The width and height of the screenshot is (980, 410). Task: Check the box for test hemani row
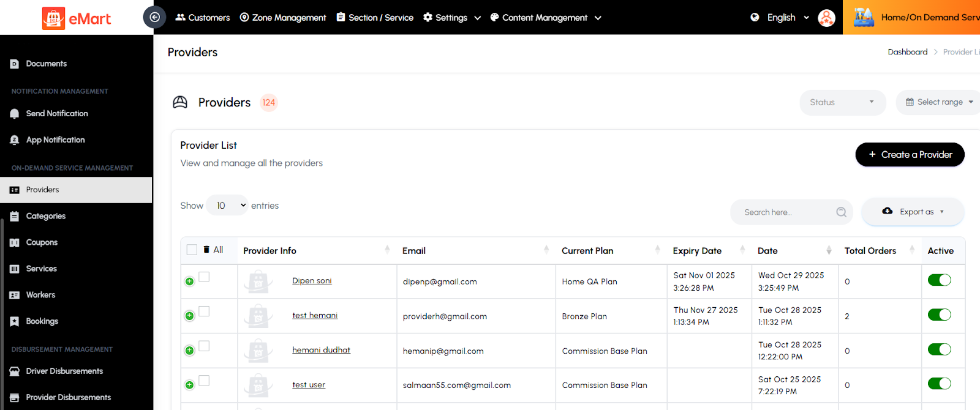204,311
